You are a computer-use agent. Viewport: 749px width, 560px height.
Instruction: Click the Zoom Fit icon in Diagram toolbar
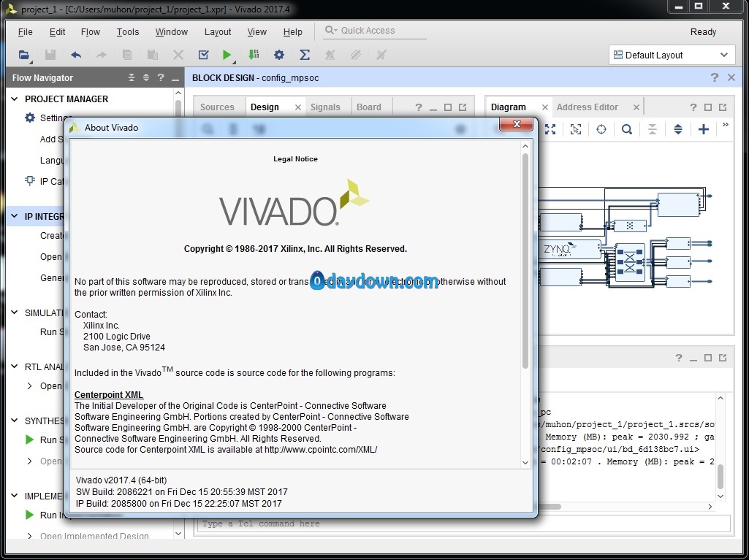[550, 129]
